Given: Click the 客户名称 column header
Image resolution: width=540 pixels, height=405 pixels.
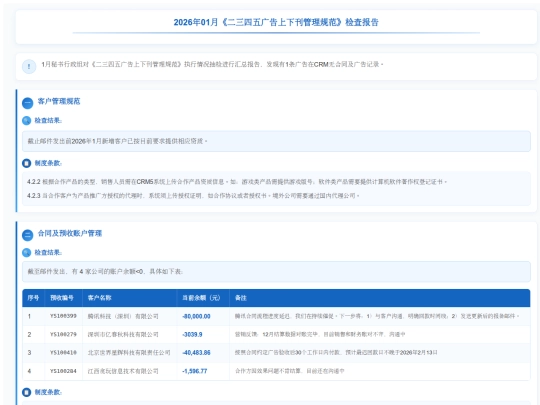Looking at the screenshot, I should (x=100, y=298).
